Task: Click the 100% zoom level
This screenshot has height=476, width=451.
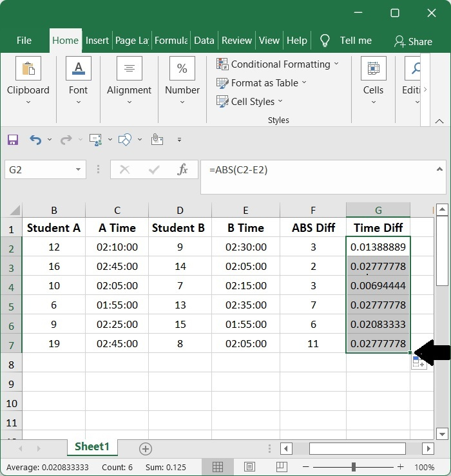Action: (x=425, y=467)
